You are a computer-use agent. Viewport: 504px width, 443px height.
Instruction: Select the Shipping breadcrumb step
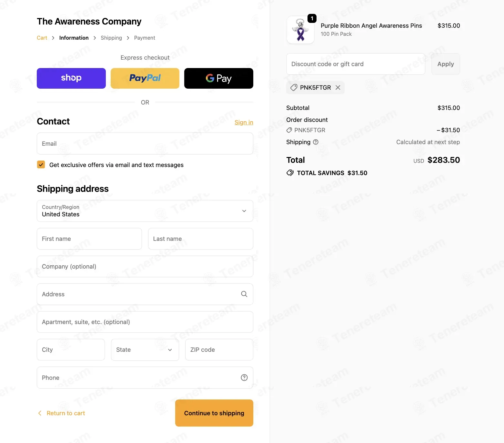[111, 38]
